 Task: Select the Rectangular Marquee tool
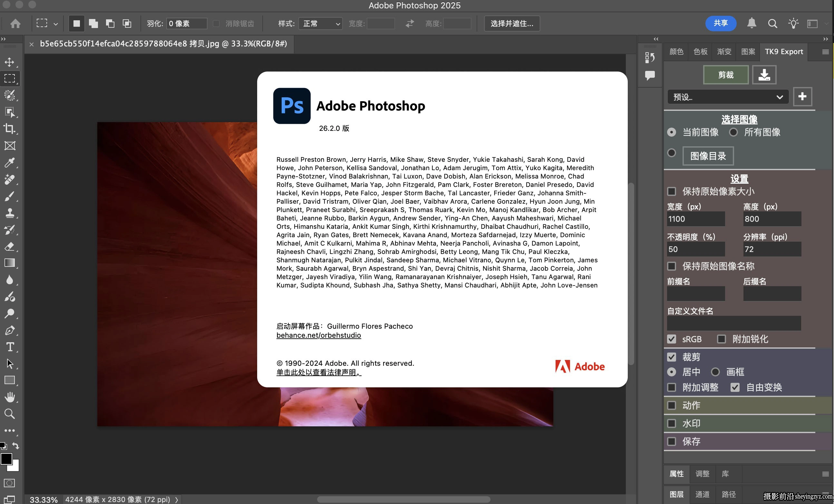(x=9, y=79)
